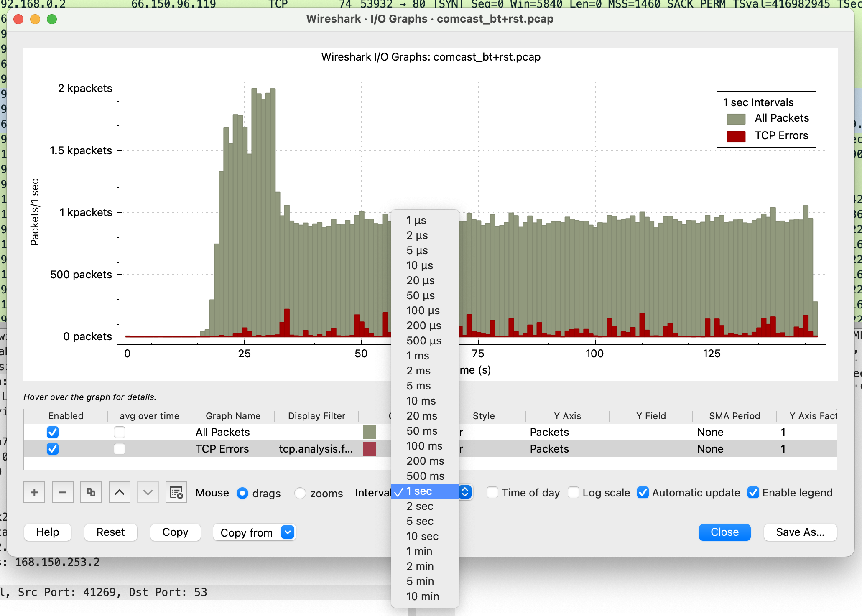This screenshot has height=616, width=862.
Task: Select 100 ms from the interval menu
Action: tap(424, 446)
